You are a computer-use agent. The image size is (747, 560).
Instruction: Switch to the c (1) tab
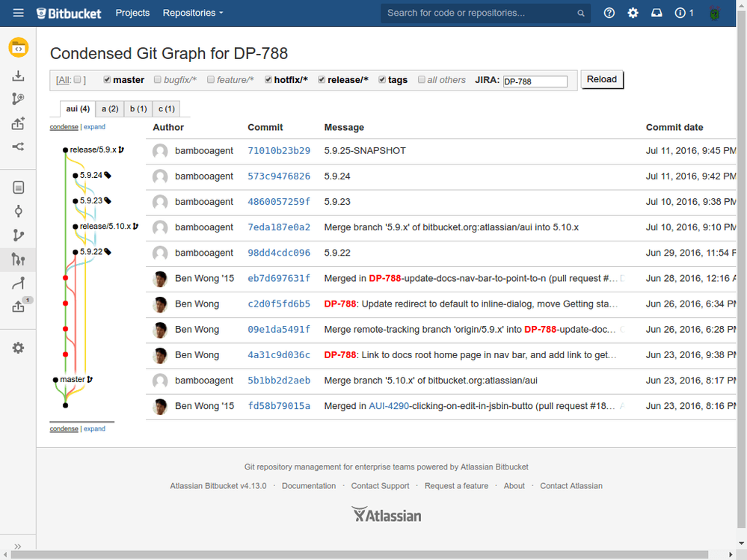pos(167,108)
